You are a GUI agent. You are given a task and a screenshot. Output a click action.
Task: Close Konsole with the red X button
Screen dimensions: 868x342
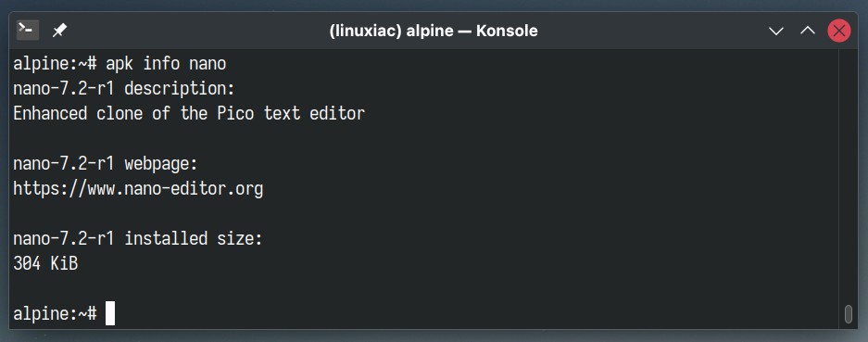click(x=839, y=31)
